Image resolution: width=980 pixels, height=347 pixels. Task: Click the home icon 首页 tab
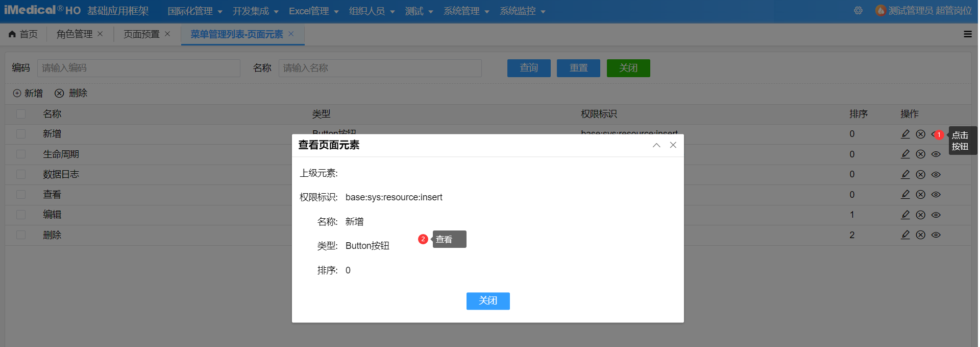(23, 34)
